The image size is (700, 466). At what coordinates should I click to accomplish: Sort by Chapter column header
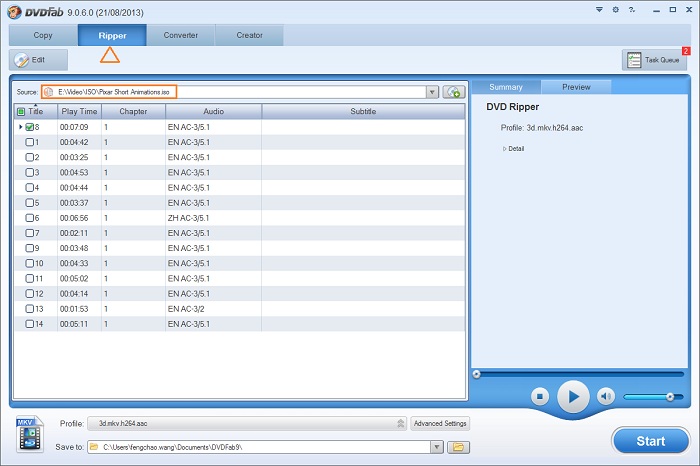[133, 112]
